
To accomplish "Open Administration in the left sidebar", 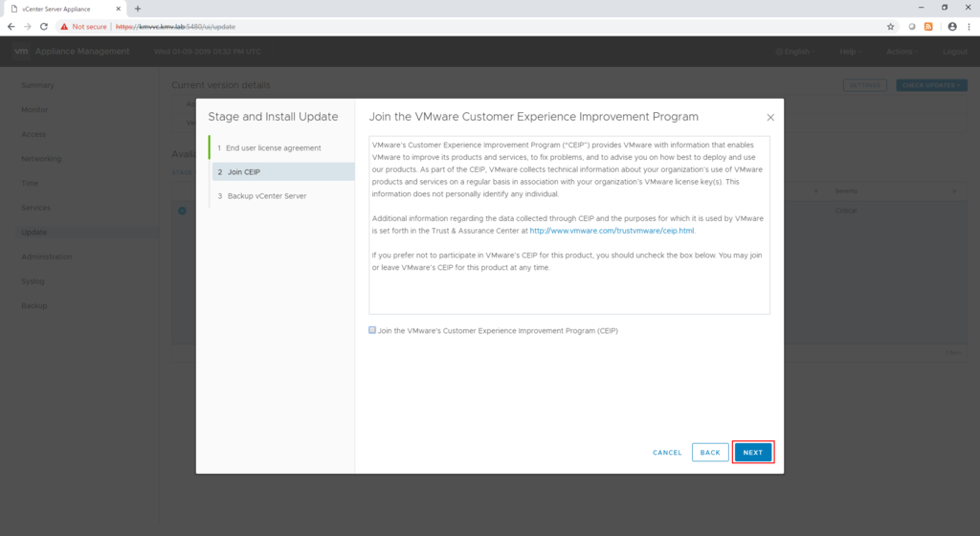I will coord(46,257).
